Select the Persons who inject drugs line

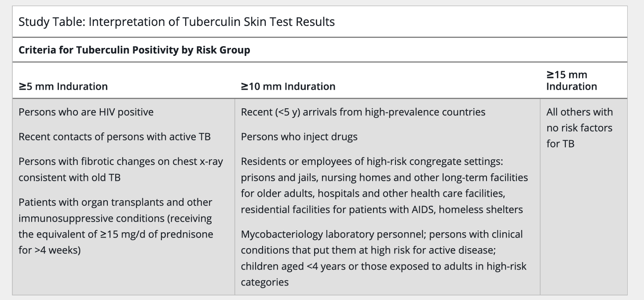tap(299, 137)
